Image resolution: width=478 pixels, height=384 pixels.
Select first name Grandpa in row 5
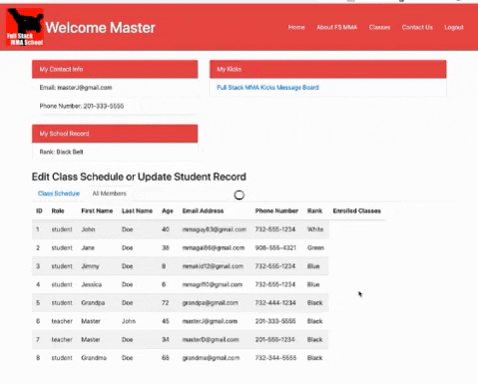[x=93, y=303]
